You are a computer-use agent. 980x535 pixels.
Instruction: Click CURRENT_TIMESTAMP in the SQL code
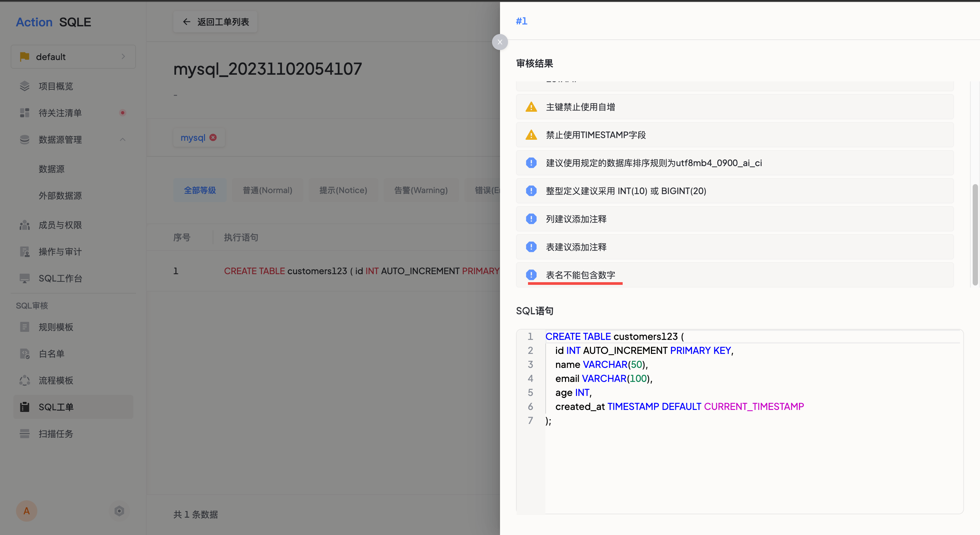[754, 406]
